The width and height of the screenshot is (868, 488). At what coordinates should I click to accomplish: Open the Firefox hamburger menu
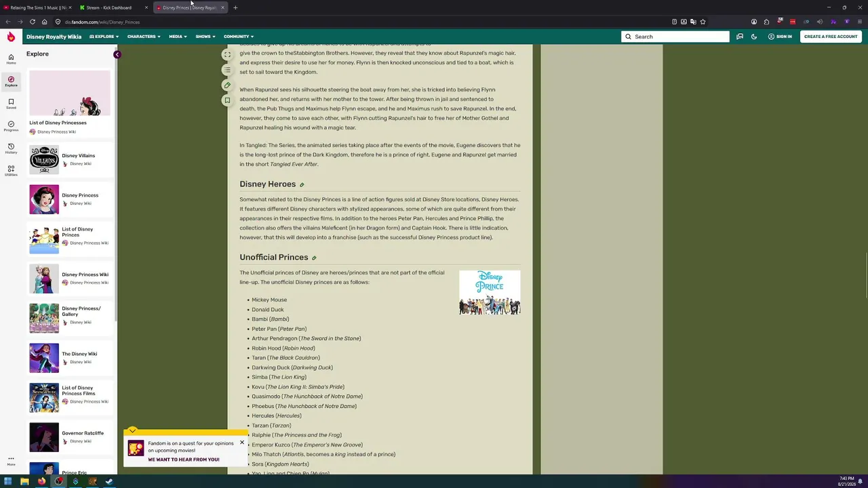[860, 22]
